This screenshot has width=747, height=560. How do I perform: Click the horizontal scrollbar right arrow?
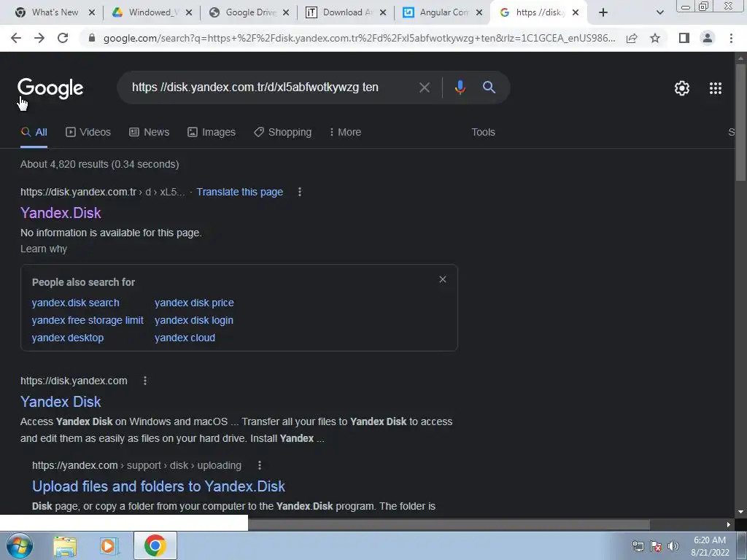(729, 524)
